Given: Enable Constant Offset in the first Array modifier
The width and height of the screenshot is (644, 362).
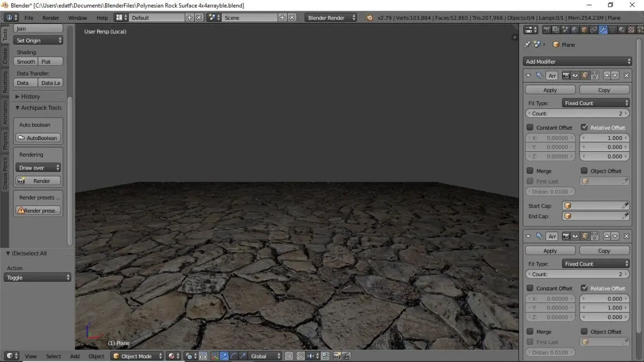Looking at the screenshot, I should click(530, 128).
